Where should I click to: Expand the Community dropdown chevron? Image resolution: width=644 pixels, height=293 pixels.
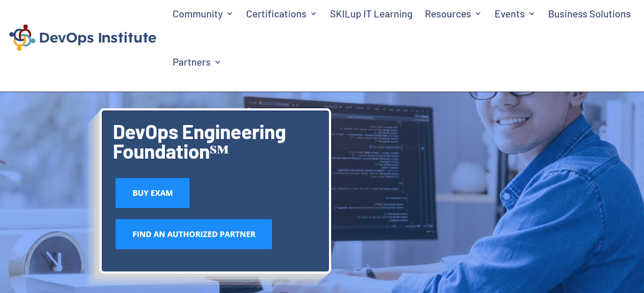(x=230, y=14)
